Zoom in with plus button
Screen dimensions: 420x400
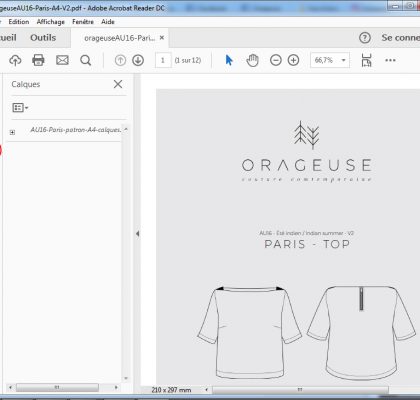[293, 60]
